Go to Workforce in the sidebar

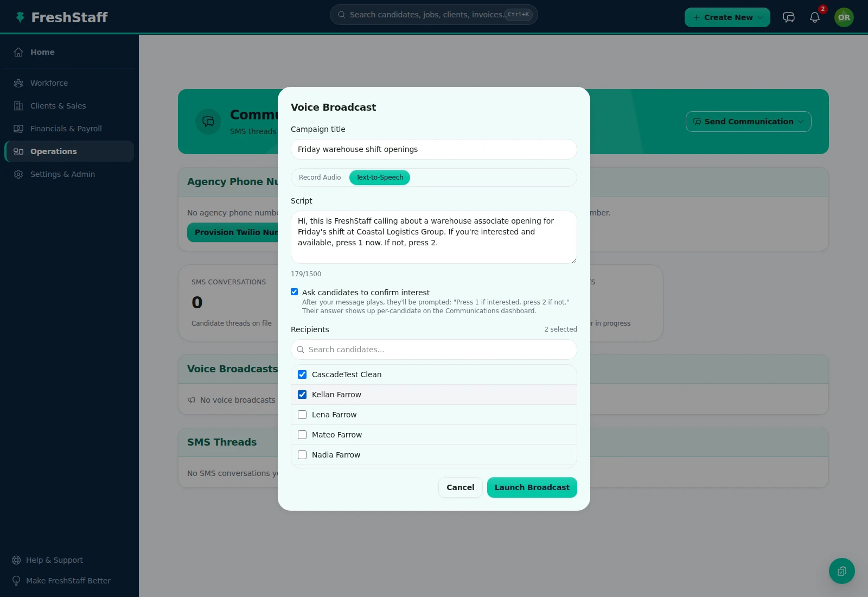tap(69, 83)
